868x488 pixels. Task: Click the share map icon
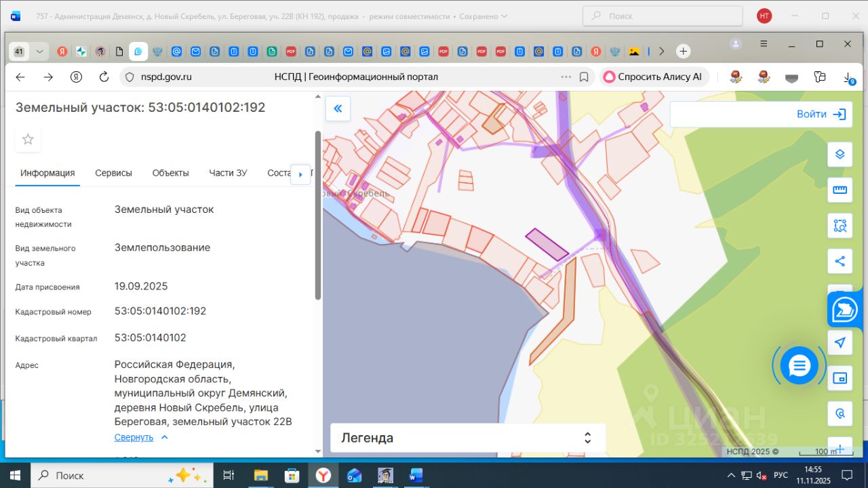pos(840,261)
